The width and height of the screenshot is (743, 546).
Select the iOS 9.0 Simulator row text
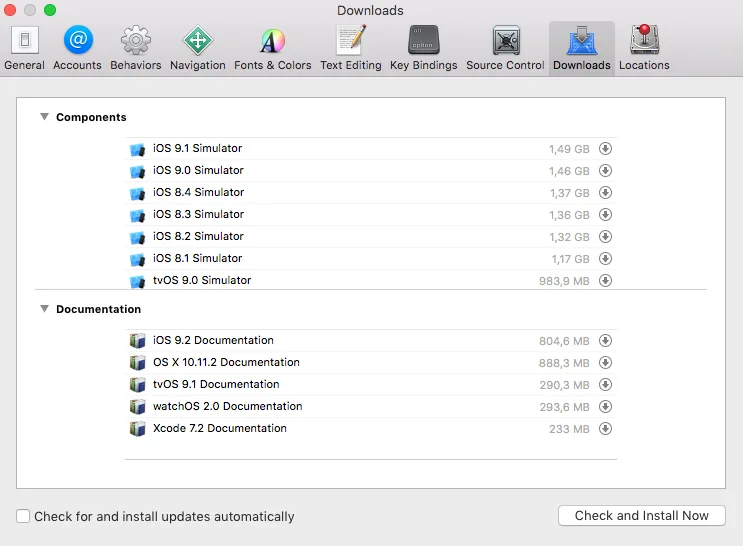click(198, 170)
